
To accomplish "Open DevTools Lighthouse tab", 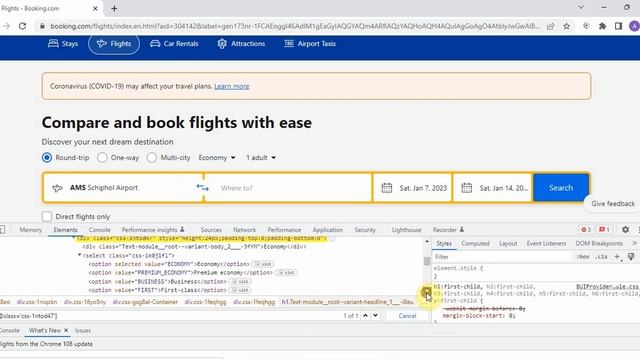I will click(x=406, y=230).
